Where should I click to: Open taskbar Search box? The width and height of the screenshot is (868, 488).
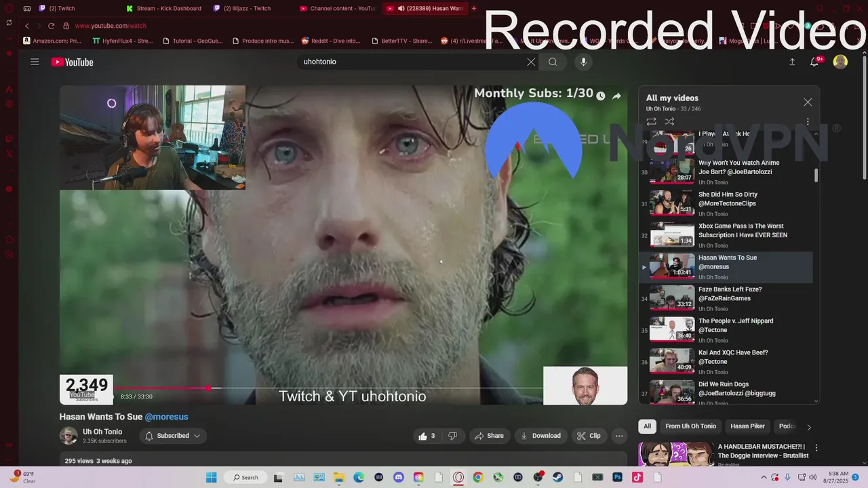click(x=245, y=477)
